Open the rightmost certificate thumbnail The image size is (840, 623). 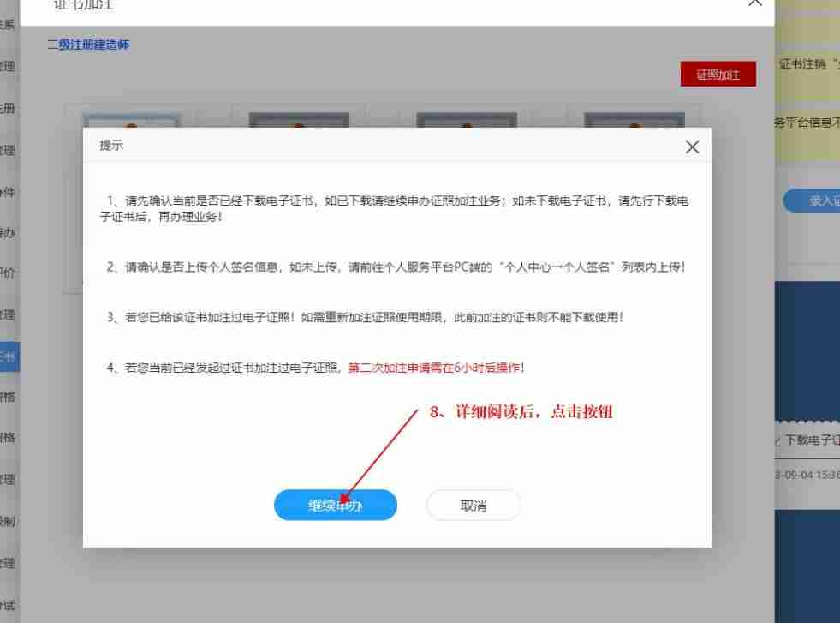click(634, 117)
